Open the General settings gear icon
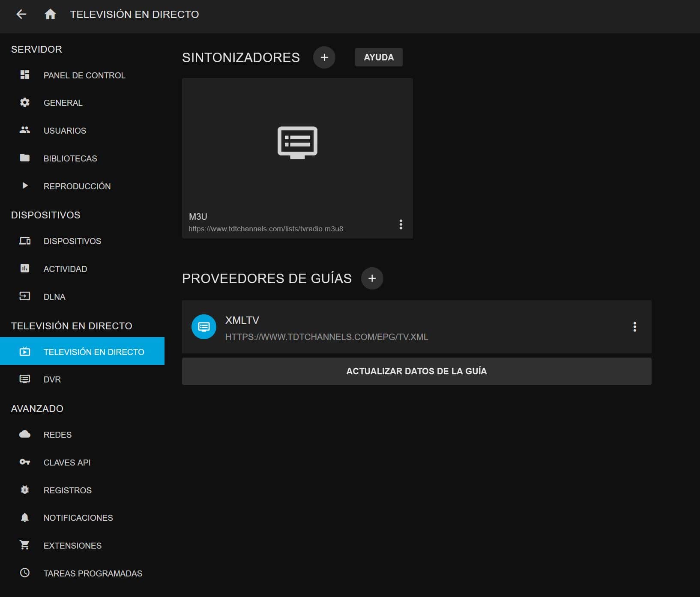The image size is (700, 597). point(25,103)
